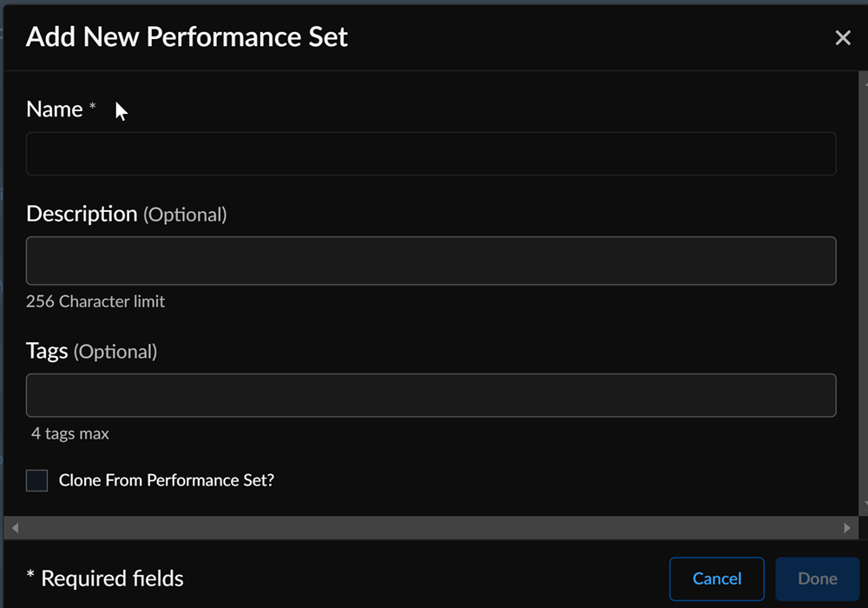
Task: Click the "4 tags max" hint text
Action: click(x=70, y=433)
